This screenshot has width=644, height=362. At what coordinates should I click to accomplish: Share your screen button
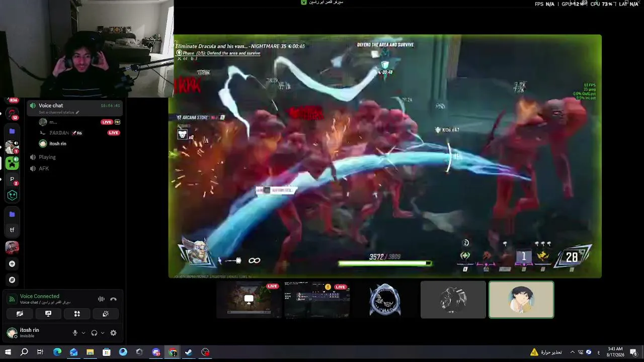tap(48, 314)
